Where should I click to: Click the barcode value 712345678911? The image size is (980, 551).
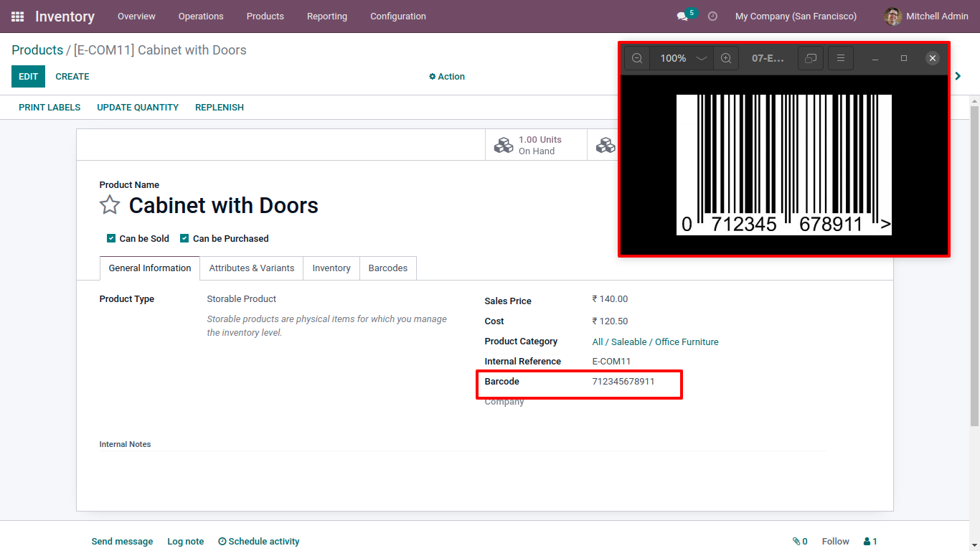tap(623, 382)
